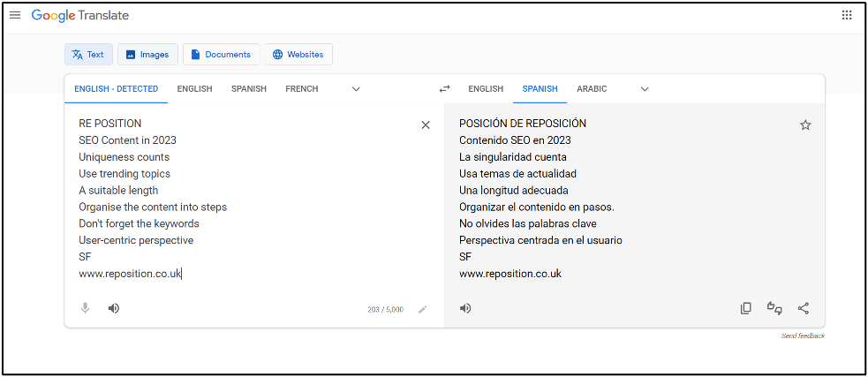Click translated line 'POSICIÓN DE REPOSICIÓN'

523,124
